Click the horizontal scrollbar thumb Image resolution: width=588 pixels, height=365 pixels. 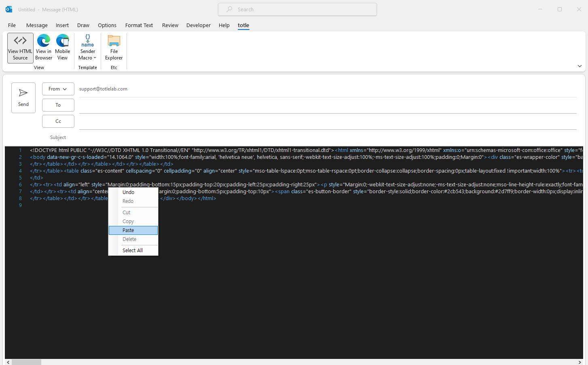(26, 362)
